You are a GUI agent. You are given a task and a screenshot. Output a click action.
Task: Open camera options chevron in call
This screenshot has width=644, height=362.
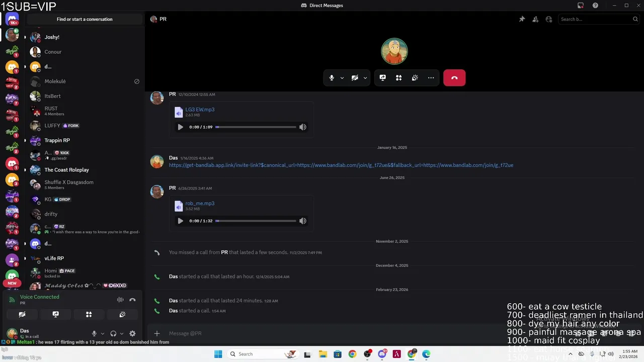click(x=365, y=78)
